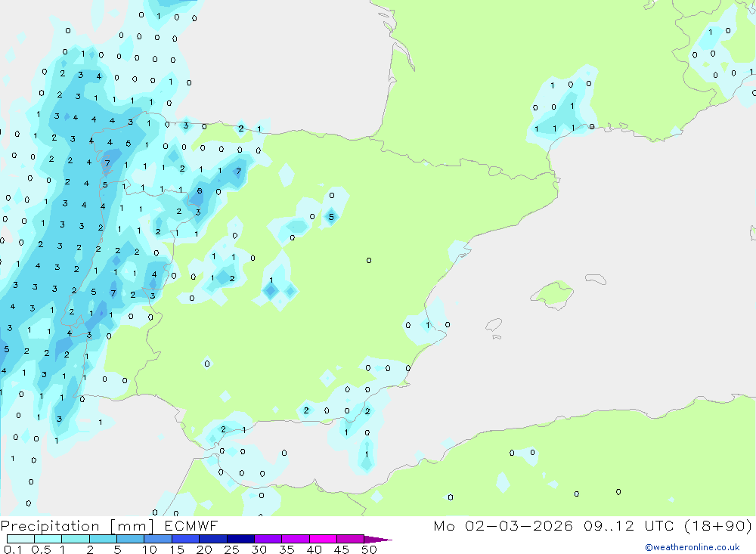
Task: Click the 'Mo 02-03-2026' date text
Action: [x=503, y=526]
